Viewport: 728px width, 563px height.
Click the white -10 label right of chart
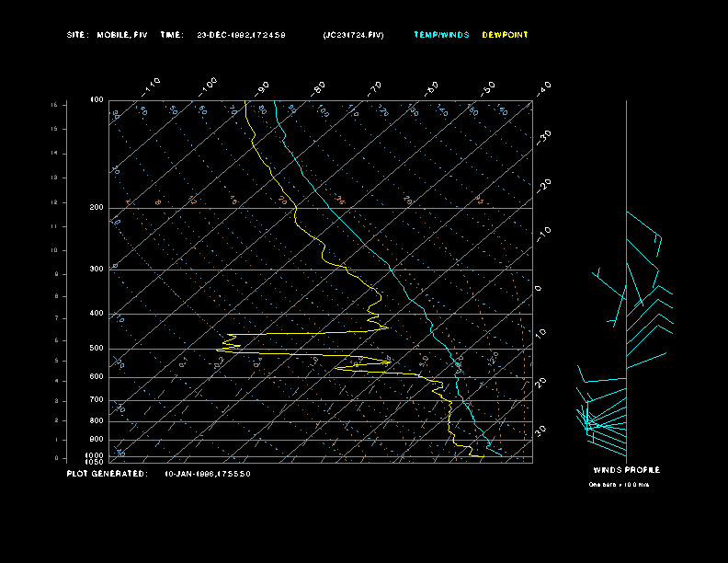coord(543,235)
